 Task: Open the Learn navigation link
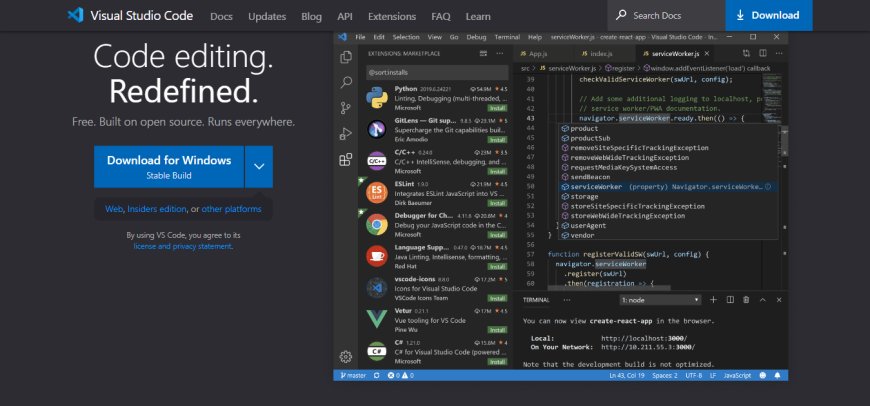click(478, 17)
